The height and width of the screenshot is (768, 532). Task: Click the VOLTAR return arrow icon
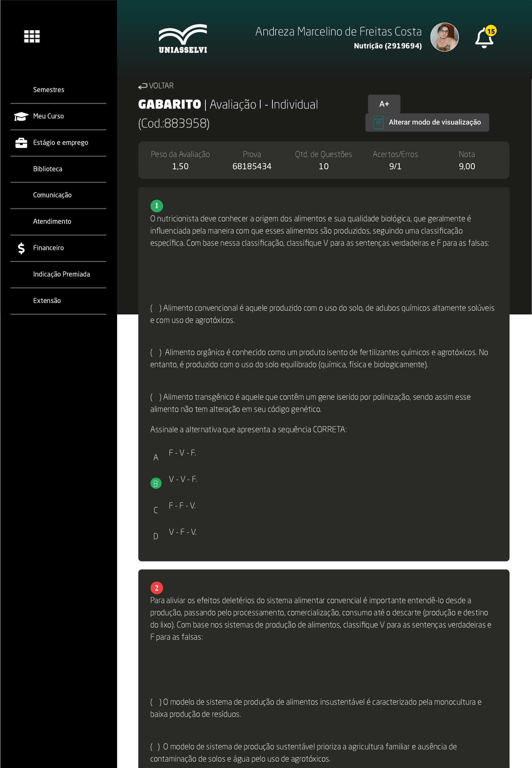pyautogui.click(x=142, y=86)
